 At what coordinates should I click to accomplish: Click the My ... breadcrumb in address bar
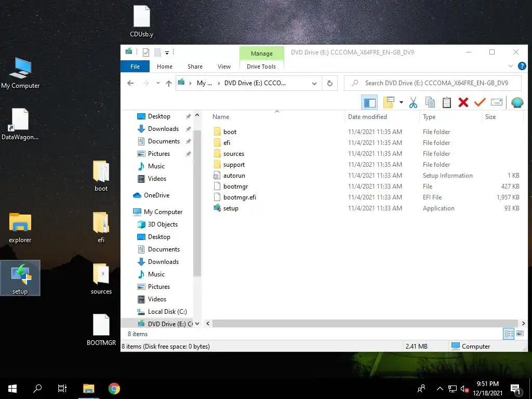(x=204, y=83)
